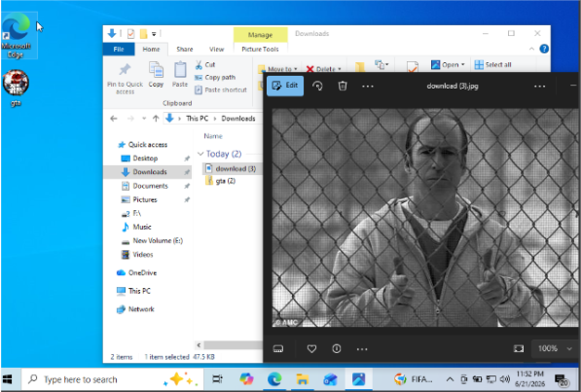
Task: Go up one folder level
Action: (x=156, y=119)
